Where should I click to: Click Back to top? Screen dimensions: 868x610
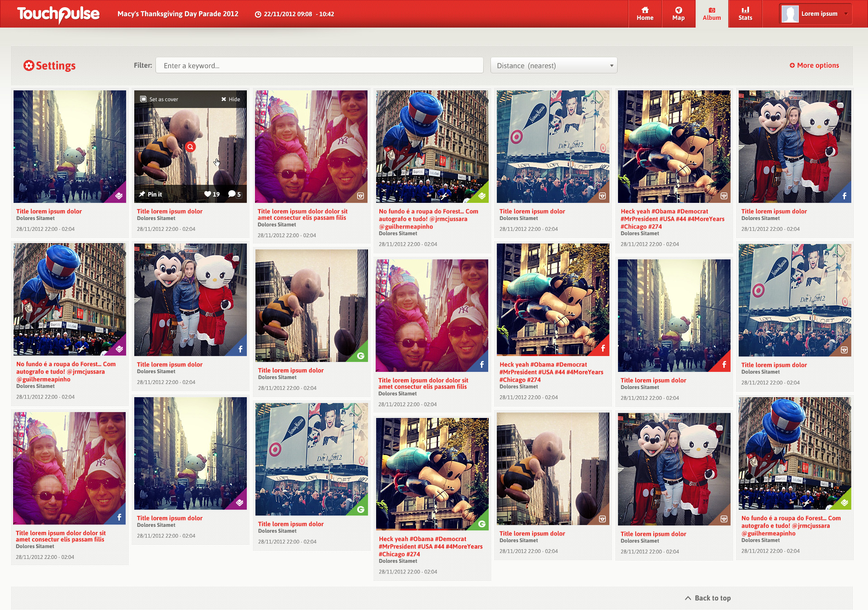pyautogui.click(x=708, y=598)
